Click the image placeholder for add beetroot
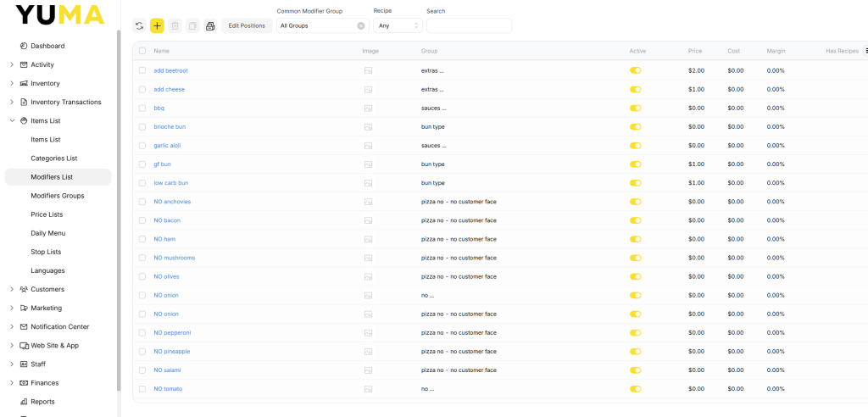Viewport: 868px width, 417px height. [x=368, y=70]
